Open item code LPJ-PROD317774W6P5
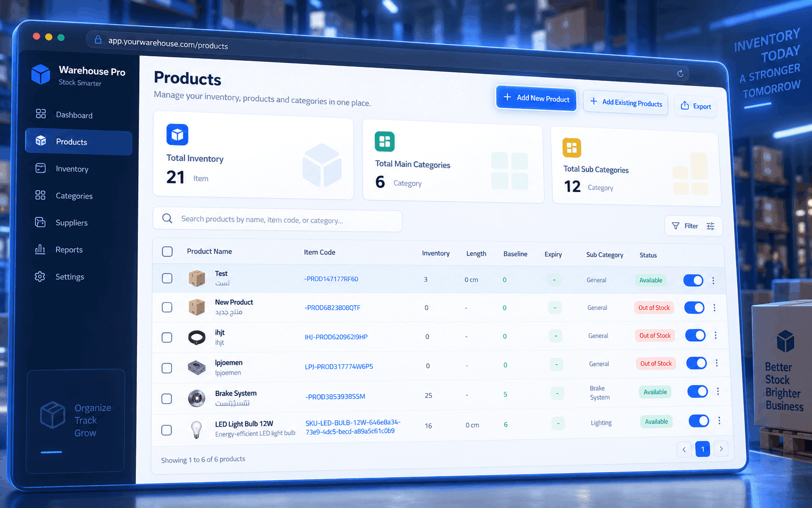Screen dimensions: 812x508 click(x=339, y=367)
